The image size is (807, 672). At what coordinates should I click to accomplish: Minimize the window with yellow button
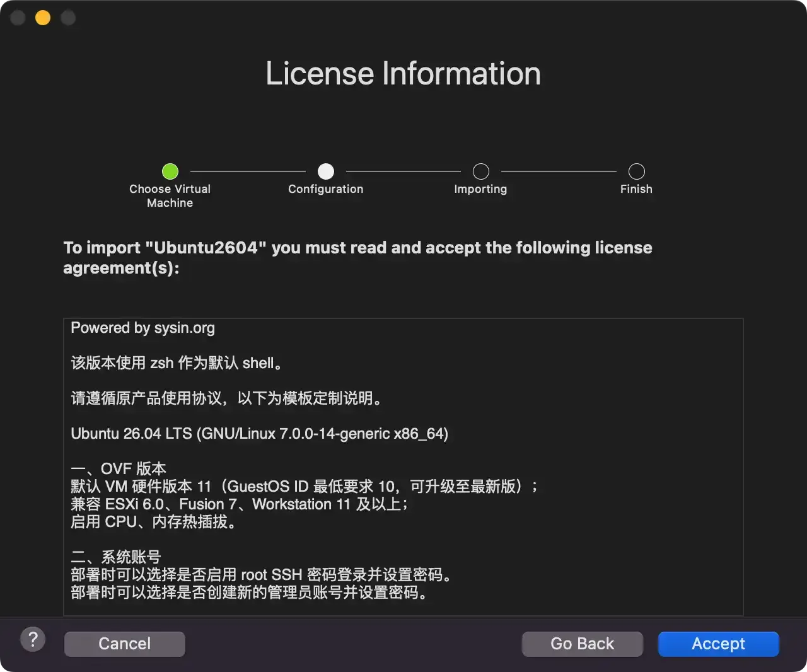[43, 18]
